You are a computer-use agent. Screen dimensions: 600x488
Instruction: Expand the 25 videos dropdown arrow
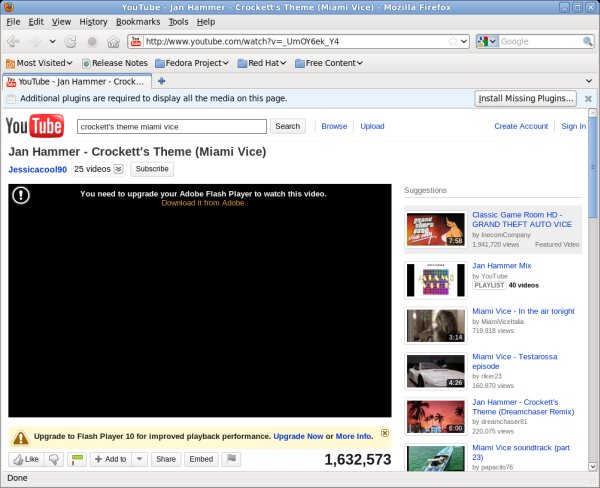pyautogui.click(x=119, y=169)
